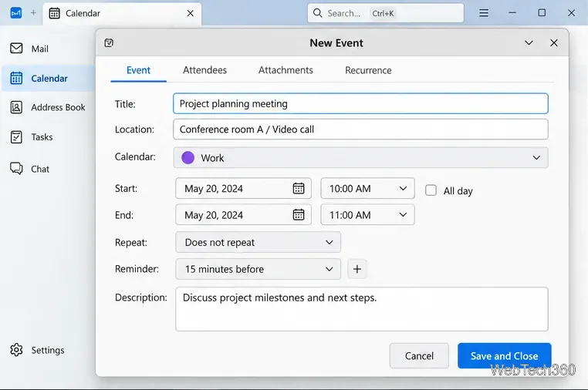Switch to the Event tab
The height and width of the screenshot is (390, 588).
(138, 70)
